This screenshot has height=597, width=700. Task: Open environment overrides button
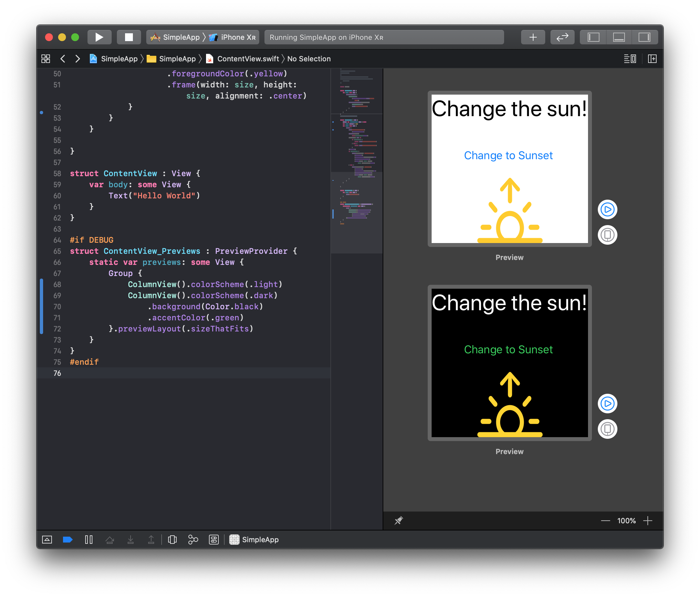pos(214,539)
